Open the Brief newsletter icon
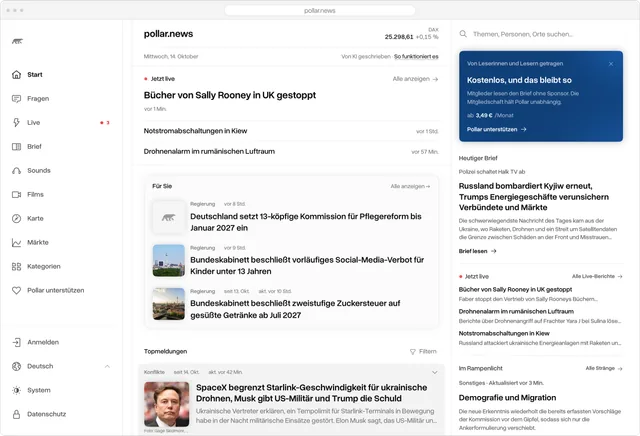640x436 pixels. tap(16, 147)
